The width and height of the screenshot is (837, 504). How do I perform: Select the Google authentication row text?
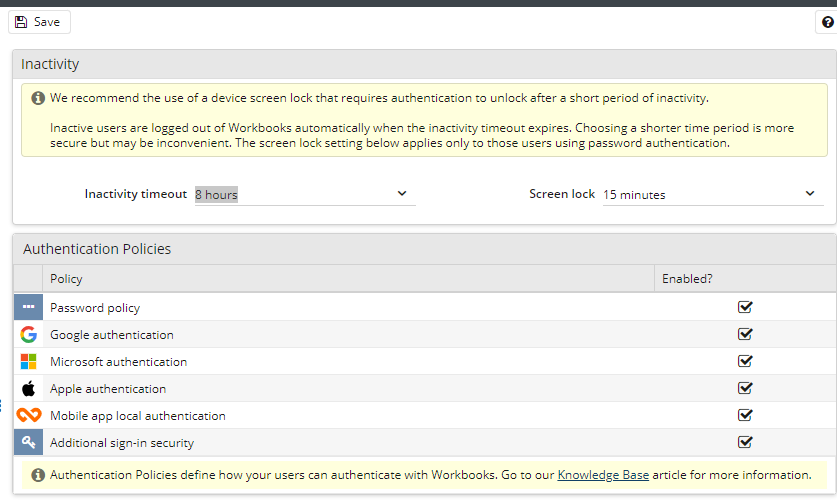112,335
